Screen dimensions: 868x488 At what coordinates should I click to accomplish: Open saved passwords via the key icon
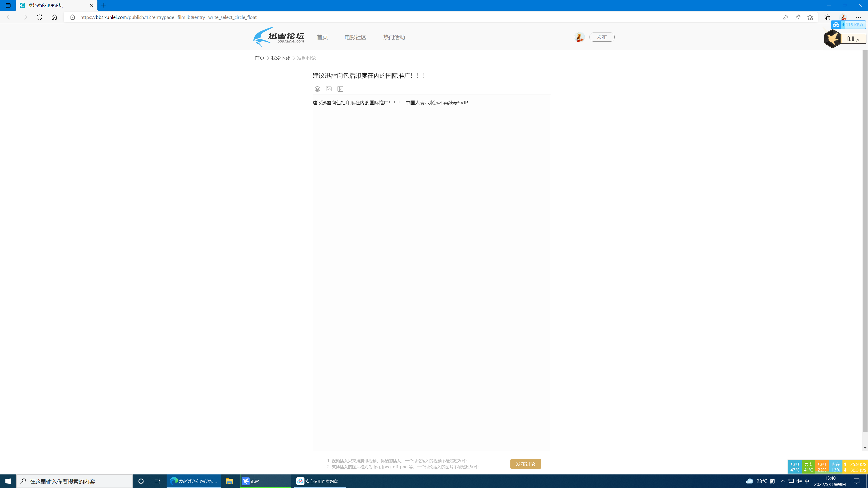pos(785,17)
